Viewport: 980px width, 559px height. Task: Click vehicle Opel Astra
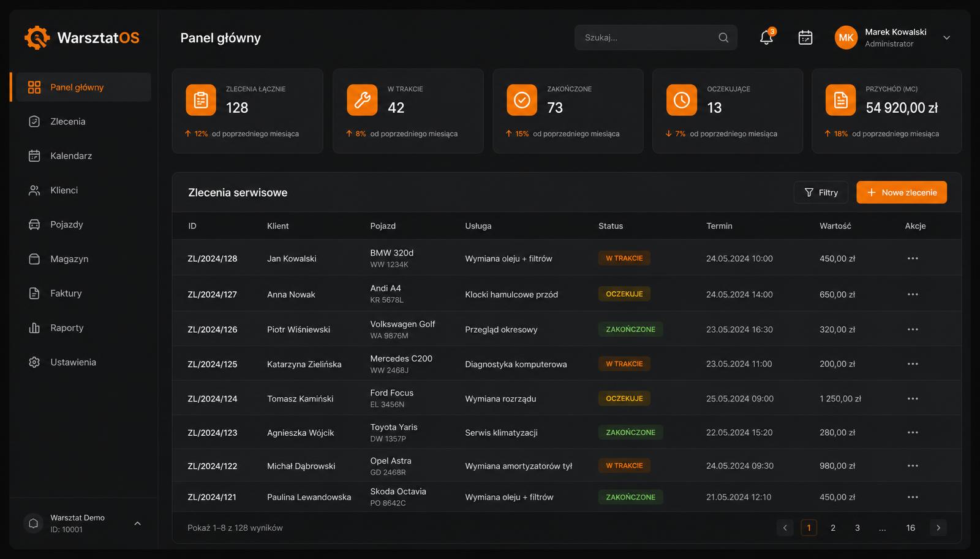click(x=391, y=461)
